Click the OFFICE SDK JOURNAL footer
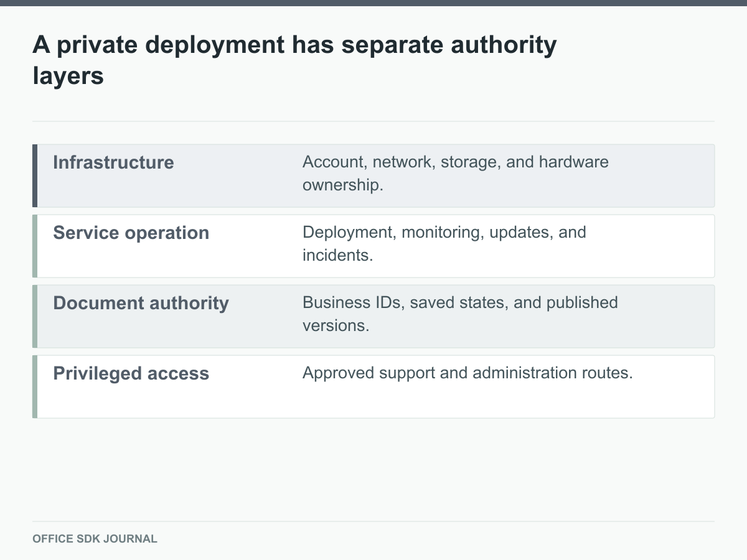Viewport: 747px width, 560px height. point(95,539)
